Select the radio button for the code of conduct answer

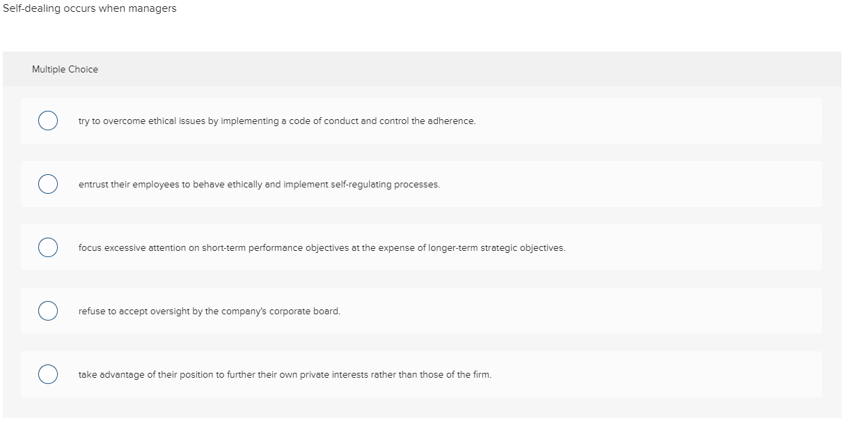click(47, 121)
